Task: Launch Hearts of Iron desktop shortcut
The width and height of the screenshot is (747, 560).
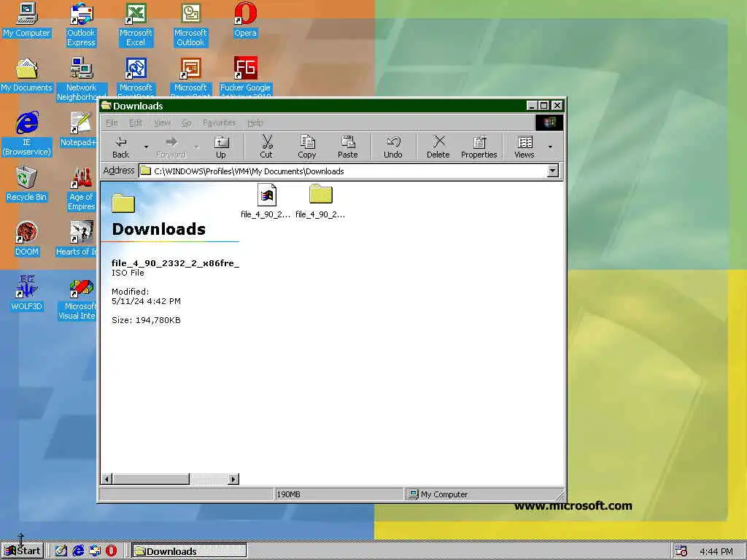Action: 77,238
